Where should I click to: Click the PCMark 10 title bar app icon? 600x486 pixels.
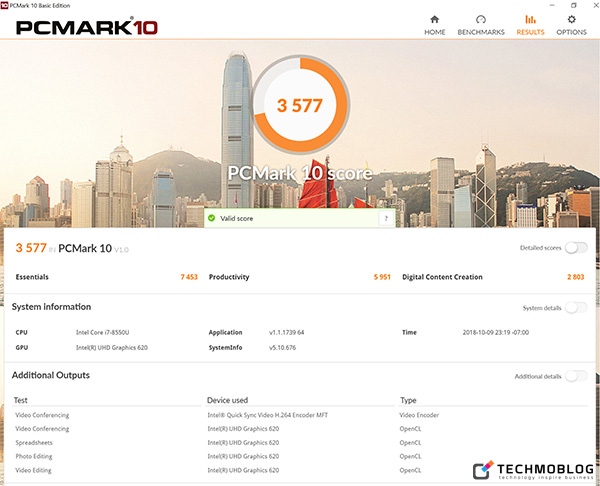click(5, 5)
